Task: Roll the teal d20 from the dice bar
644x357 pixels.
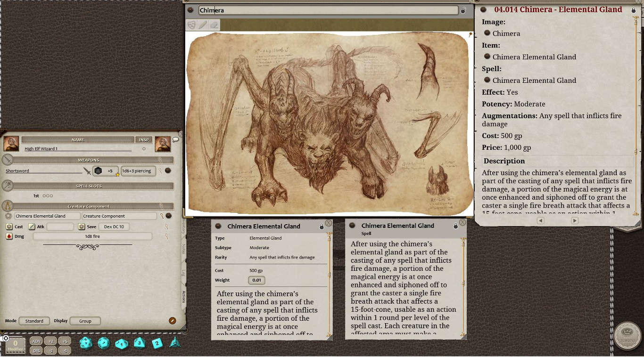Action: point(85,344)
